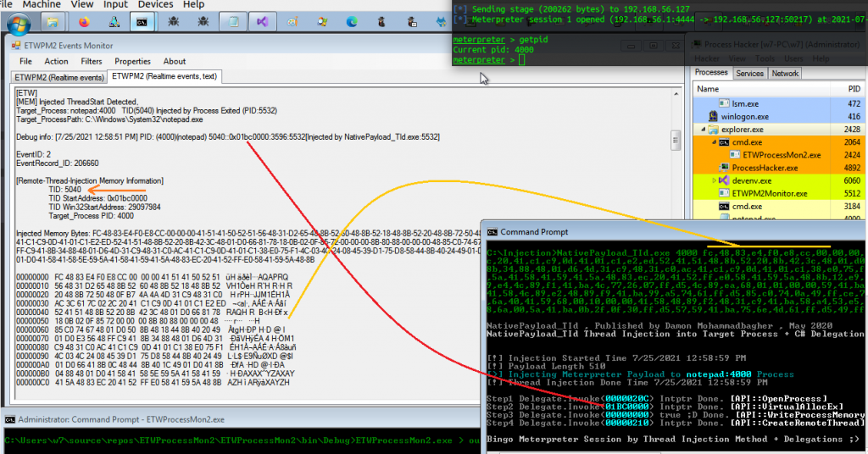This screenshot has width=868, height=454.
Task: Click 'Target_Process PID: 4000' line
Action: pos(92,216)
